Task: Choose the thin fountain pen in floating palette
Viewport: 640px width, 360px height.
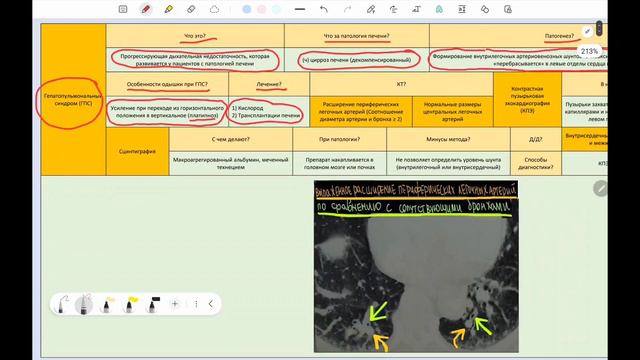Action: click(62, 304)
